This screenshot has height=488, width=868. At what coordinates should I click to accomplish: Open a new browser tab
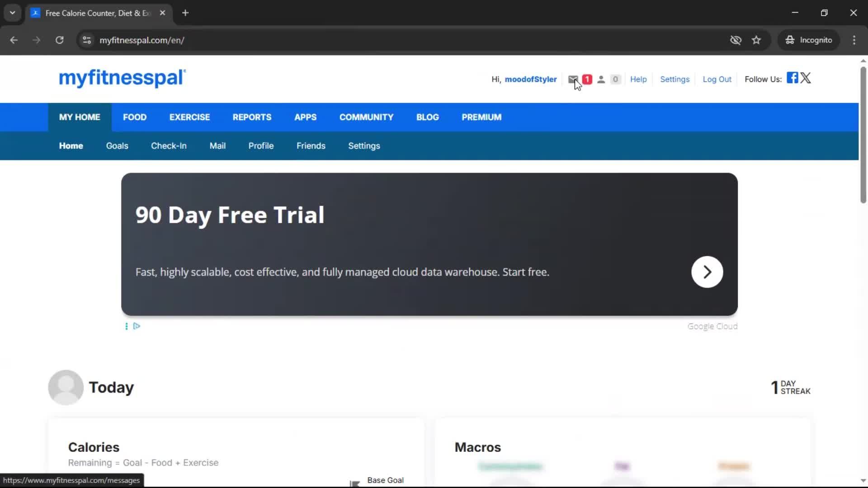click(185, 13)
